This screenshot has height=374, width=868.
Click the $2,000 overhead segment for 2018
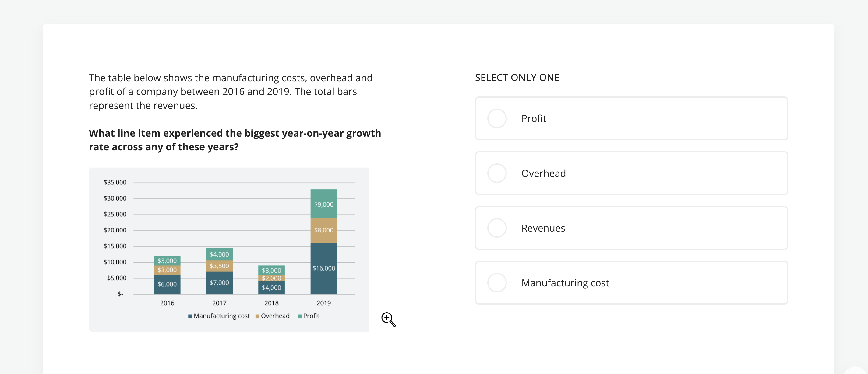[271, 278]
